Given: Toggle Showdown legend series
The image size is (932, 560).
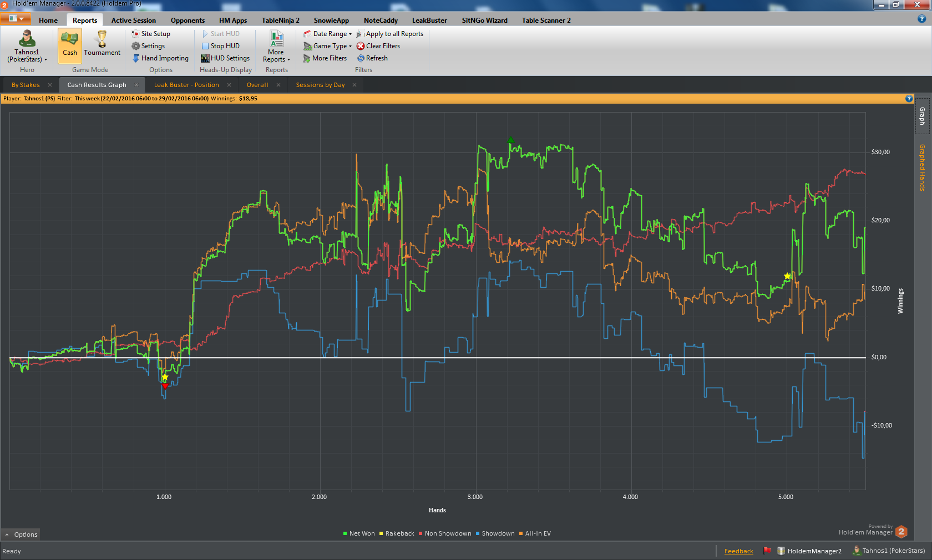Looking at the screenshot, I should tap(495, 533).
